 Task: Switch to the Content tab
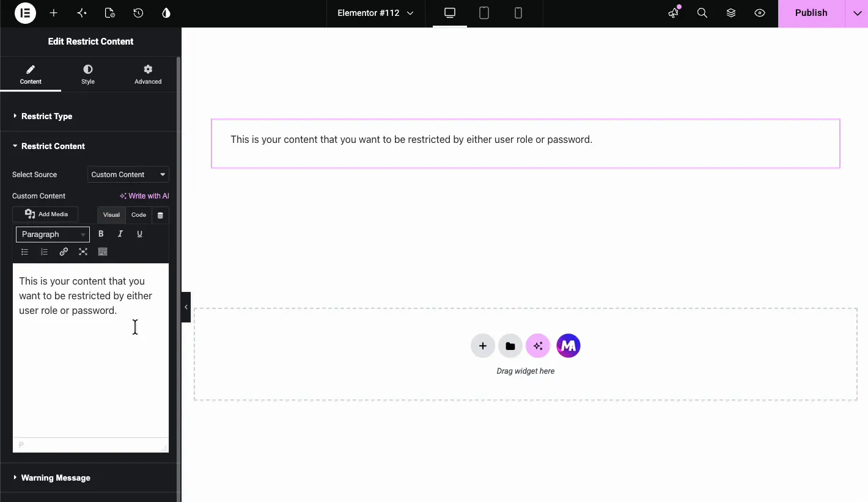(x=31, y=75)
